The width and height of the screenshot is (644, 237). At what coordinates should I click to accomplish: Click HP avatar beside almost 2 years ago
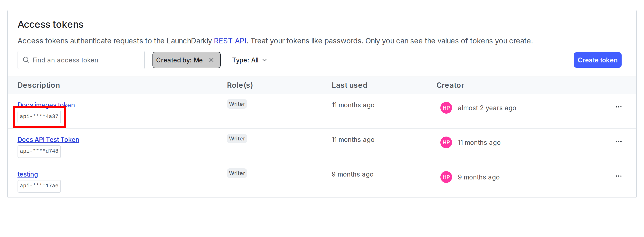[446, 108]
